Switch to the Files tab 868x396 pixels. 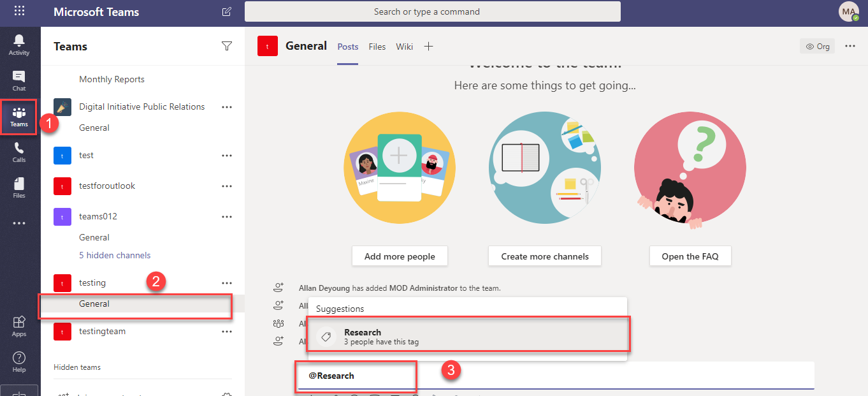coord(377,47)
